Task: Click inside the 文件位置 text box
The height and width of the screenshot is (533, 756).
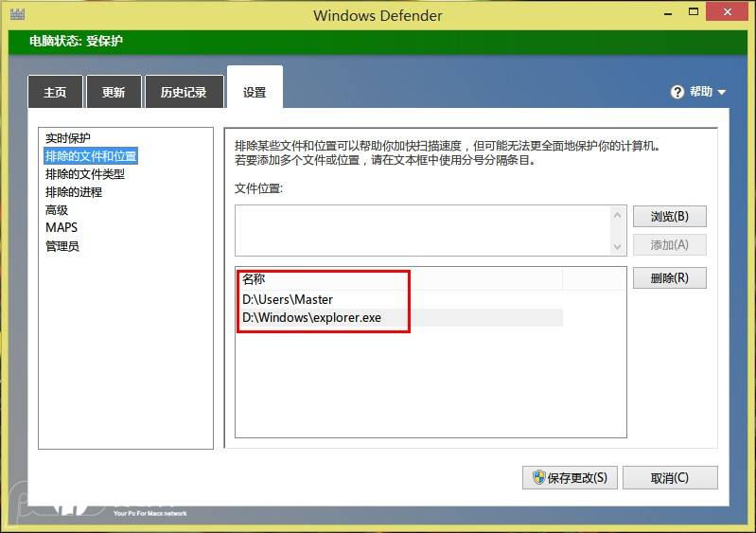Action: pyautogui.click(x=423, y=231)
